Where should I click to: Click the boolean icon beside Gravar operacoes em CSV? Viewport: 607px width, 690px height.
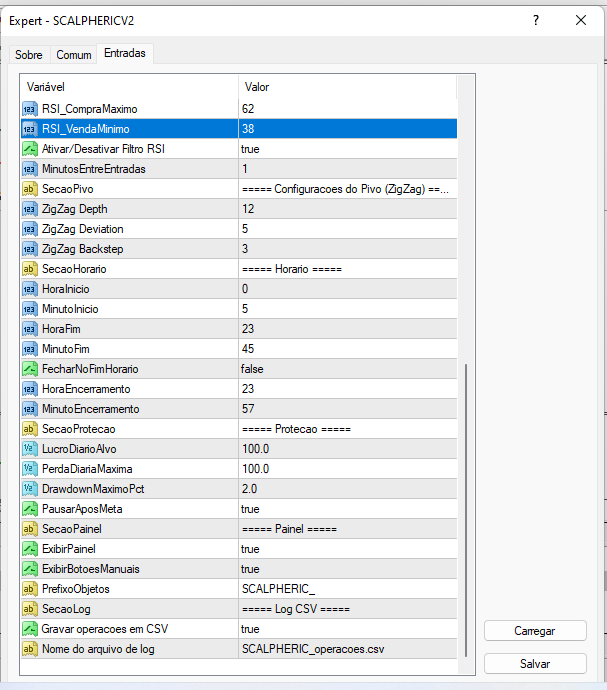(x=29, y=629)
